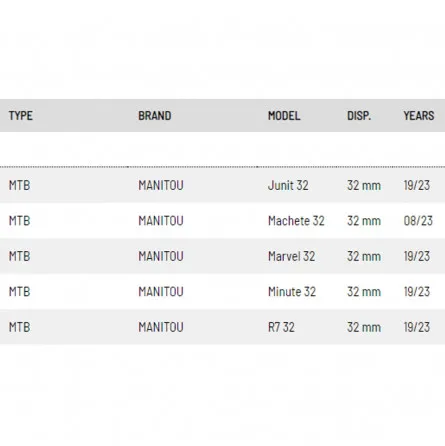Click MANITOU brand in the Machete 32 row
Screen dimensions: 445x446
coord(161,221)
